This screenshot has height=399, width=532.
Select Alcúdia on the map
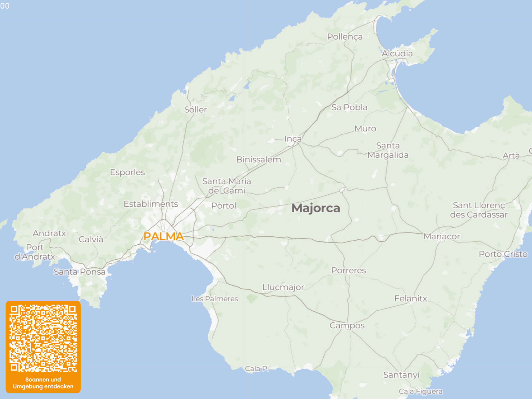[x=397, y=53]
